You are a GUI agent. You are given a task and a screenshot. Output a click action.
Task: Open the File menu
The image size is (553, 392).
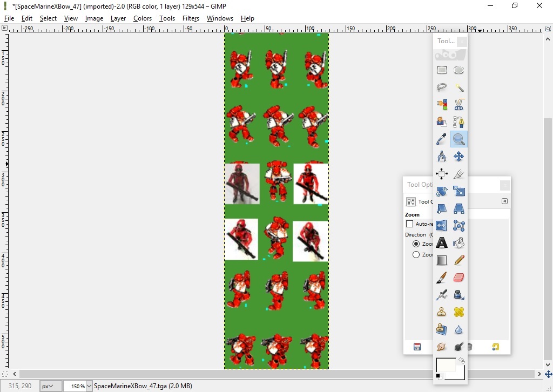9,18
